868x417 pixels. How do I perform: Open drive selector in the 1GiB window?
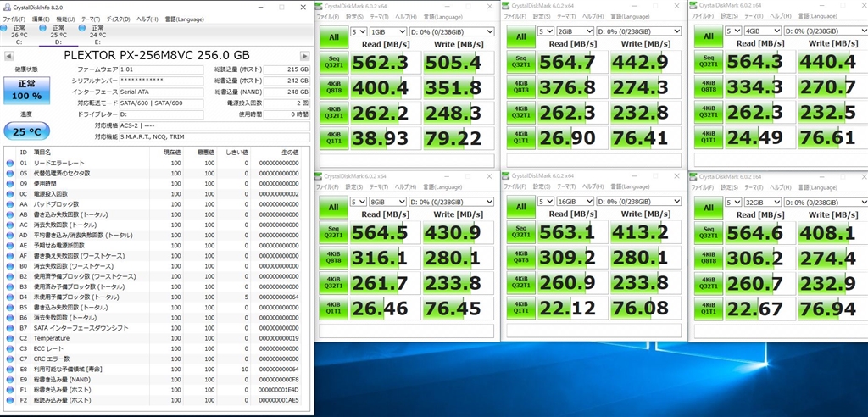[x=452, y=31]
